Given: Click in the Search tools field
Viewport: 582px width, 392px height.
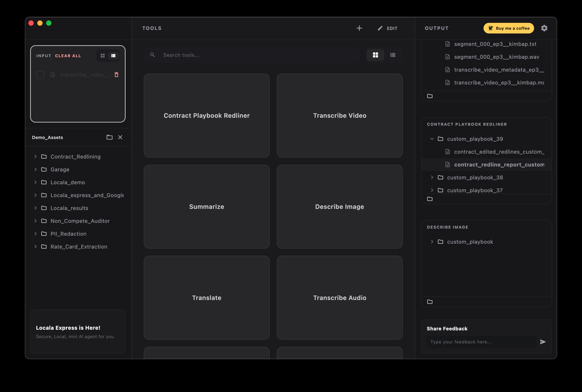Looking at the screenshot, I should [252, 55].
